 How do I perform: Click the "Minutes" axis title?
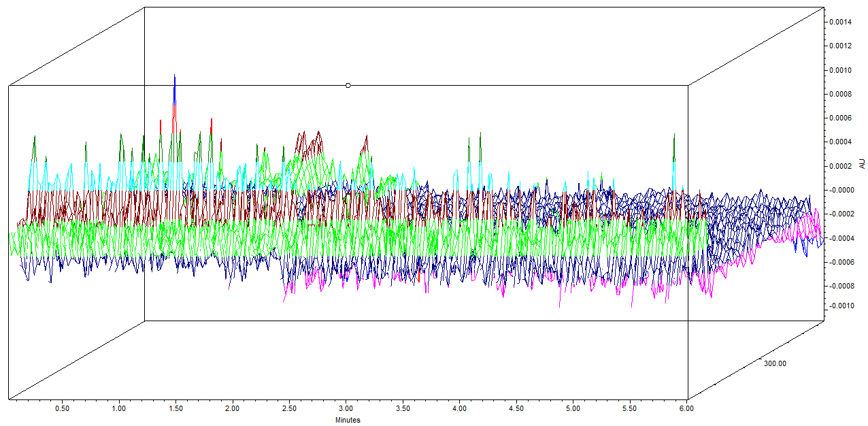point(347,420)
